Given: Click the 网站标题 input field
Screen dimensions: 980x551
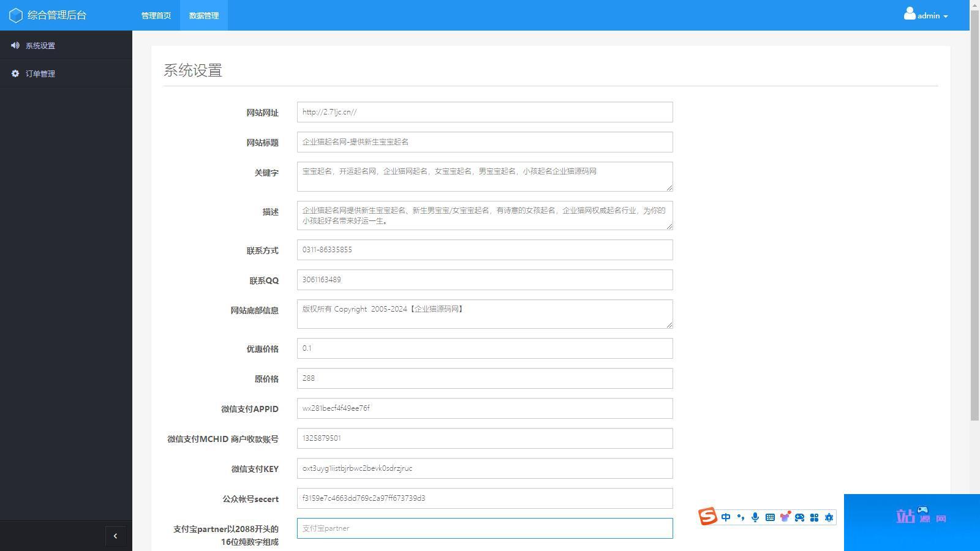Looking at the screenshot, I should pyautogui.click(x=485, y=142).
